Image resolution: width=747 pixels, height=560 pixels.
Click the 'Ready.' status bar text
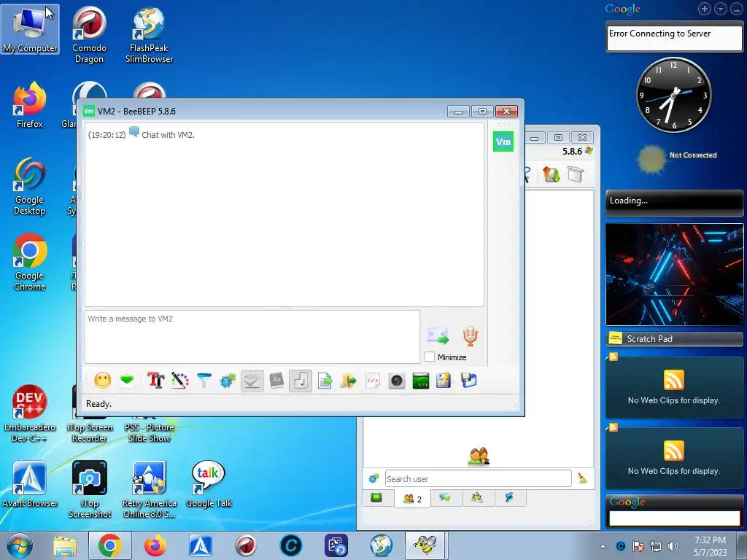pyautogui.click(x=98, y=404)
